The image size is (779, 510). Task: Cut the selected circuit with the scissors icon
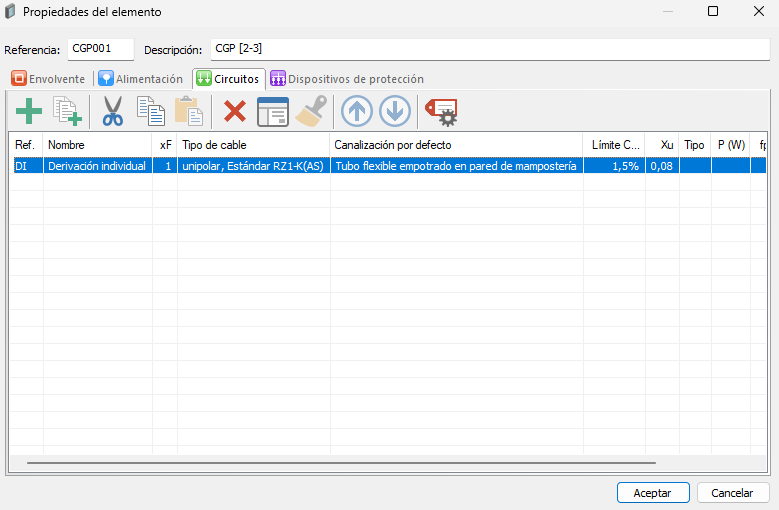point(113,111)
